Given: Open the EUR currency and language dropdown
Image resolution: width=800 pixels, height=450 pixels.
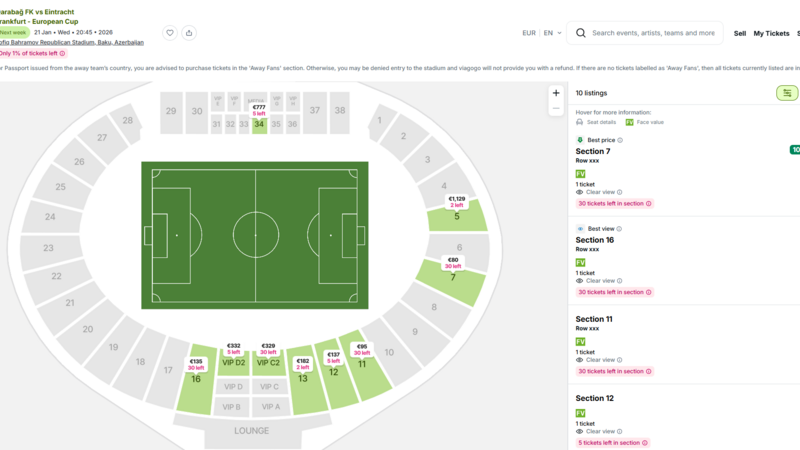Looking at the screenshot, I should [x=541, y=33].
